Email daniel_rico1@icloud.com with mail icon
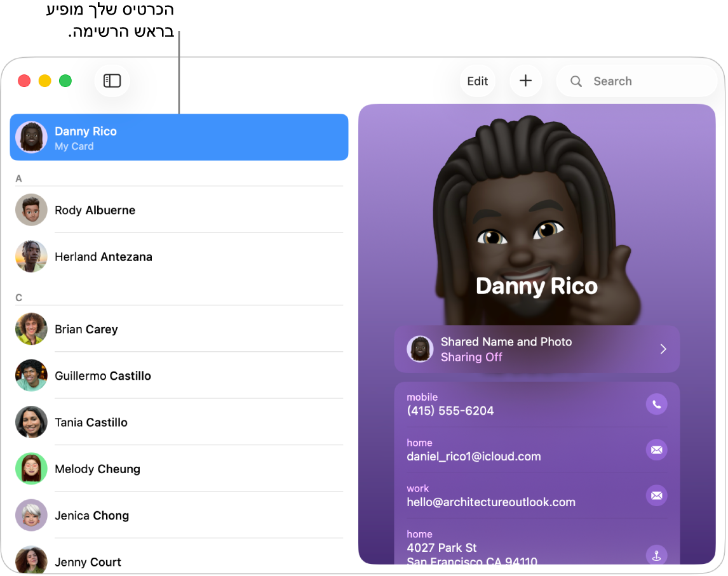This screenshot has width=728, height=576. 656,450
